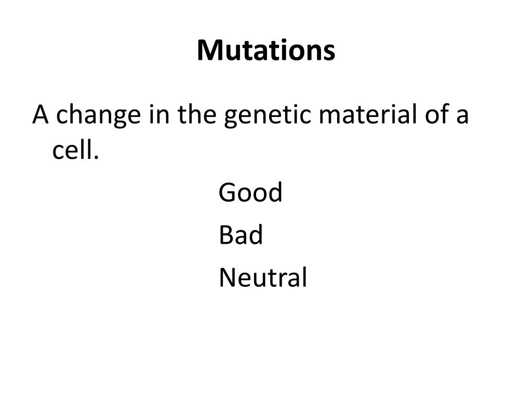Image resolution: width=532 pixels, height=399 pixels.
Task: Click the final 'a' ending the first line
Action: [x=462, y=116]
